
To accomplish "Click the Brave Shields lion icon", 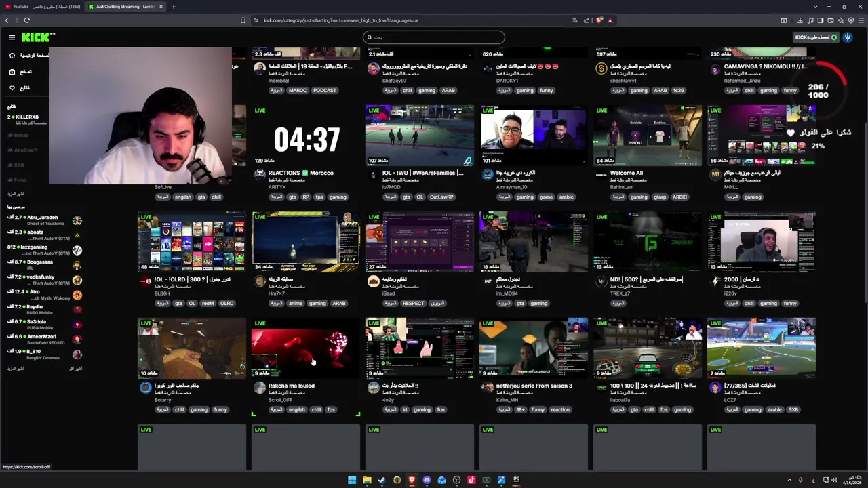I will (599, 20).
